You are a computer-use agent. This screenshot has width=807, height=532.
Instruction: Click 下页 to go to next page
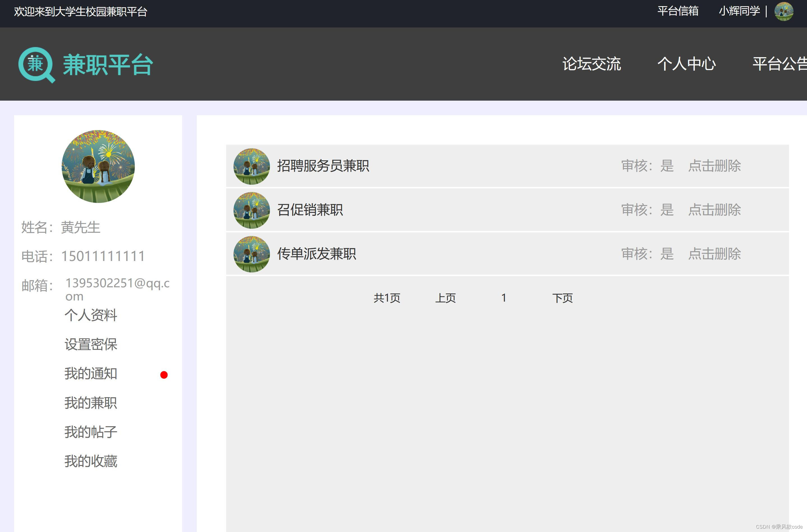[x=563, y=298]
